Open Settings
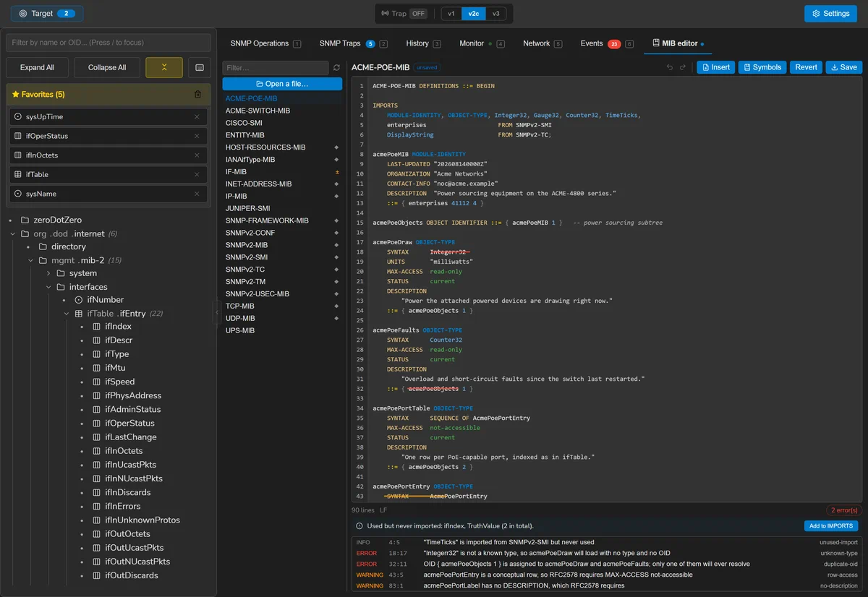 pos(831,14)
